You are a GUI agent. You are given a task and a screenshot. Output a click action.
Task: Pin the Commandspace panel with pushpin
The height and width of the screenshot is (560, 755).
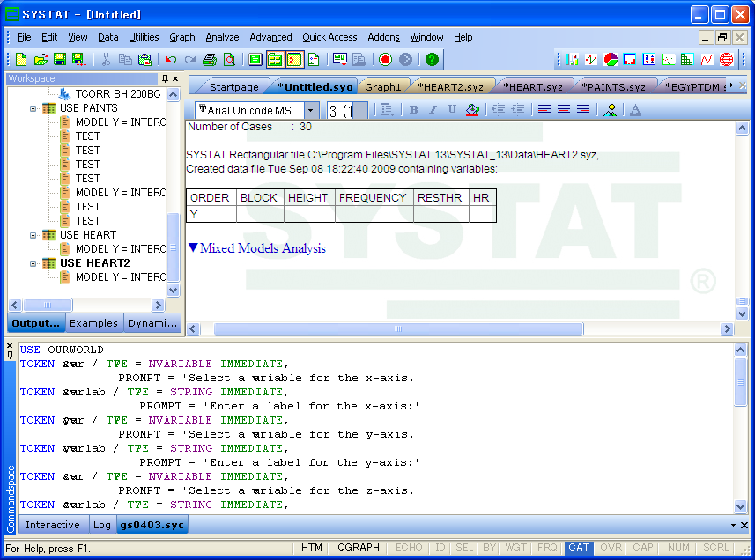coord(10,355)
